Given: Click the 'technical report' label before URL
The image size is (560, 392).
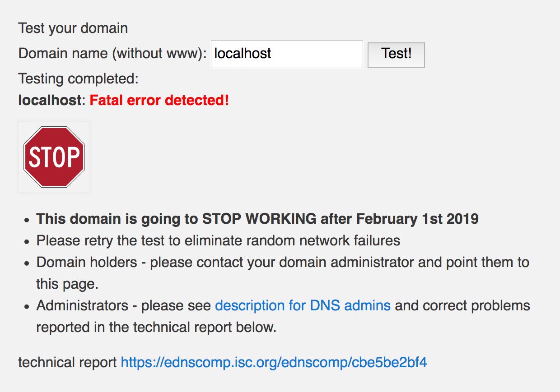Looking at the screenshot, I should click(68, 362).
